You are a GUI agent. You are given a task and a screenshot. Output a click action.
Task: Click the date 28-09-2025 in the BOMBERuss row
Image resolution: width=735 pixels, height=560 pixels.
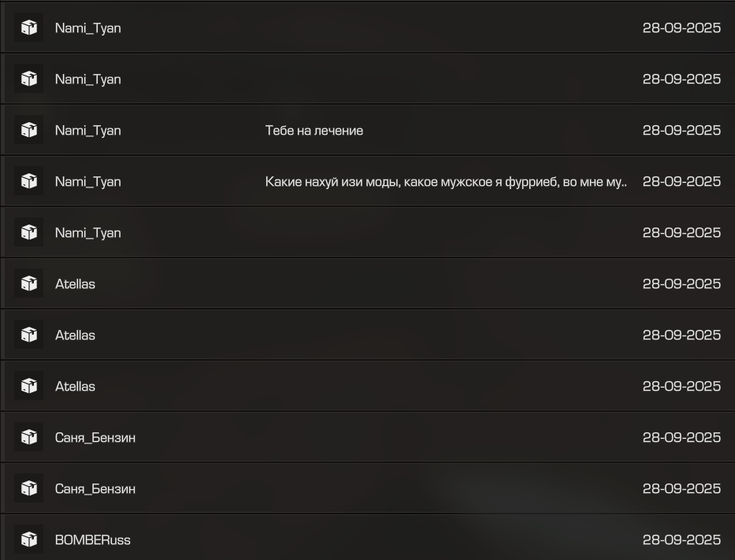[x=681, y=540]
